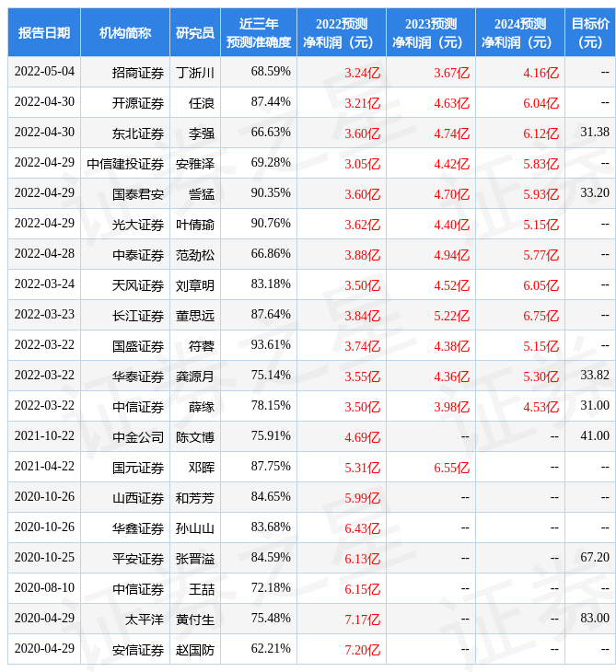The width and height of the screenshot is (616, 672).
Task: Click target price 33.82
Action: tap(595, 376)
